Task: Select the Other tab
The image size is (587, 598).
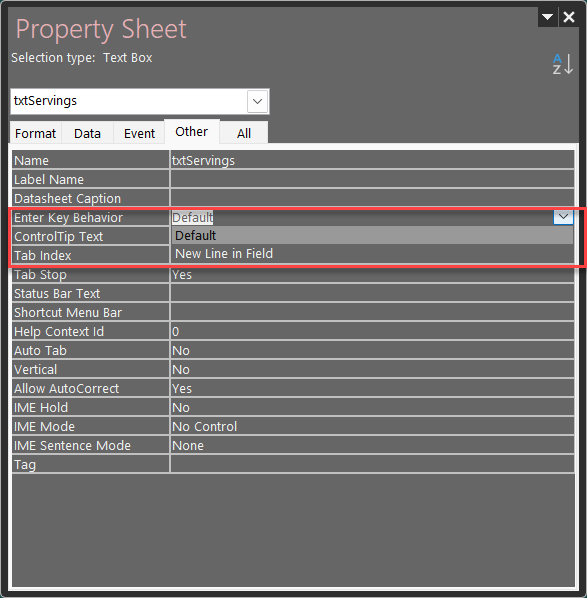Action: 191,132
